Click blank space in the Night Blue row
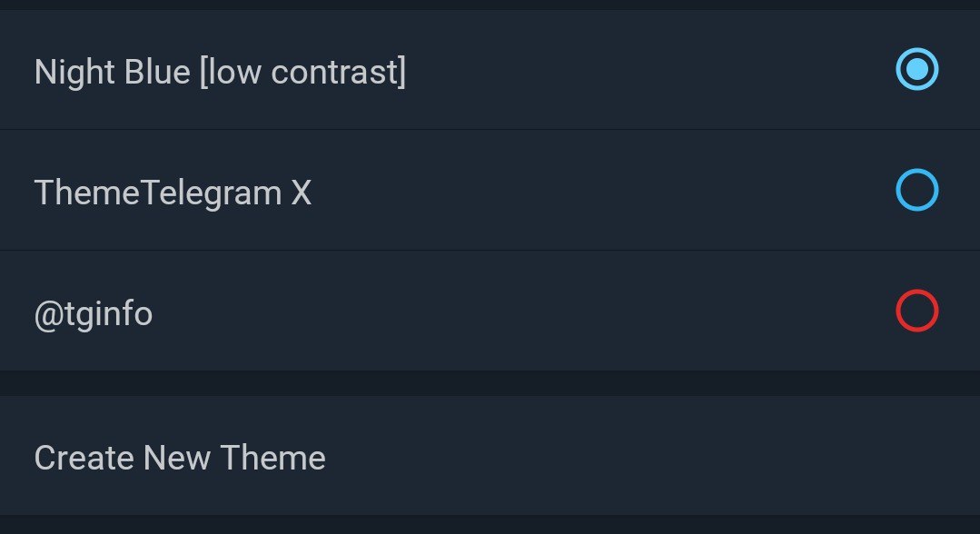Screen dimensions: 980x534 (636, 70)
